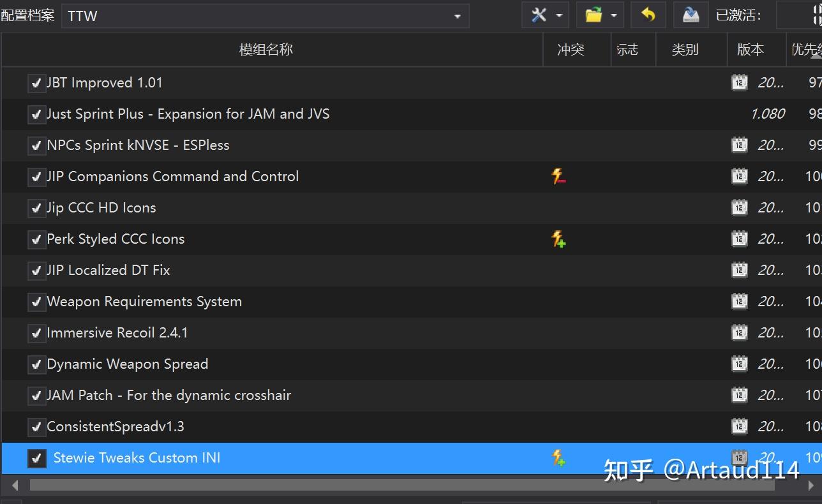Uncheck Just Sprint Plus expansion mod
The image size is (822, 504).
[36, 114]
